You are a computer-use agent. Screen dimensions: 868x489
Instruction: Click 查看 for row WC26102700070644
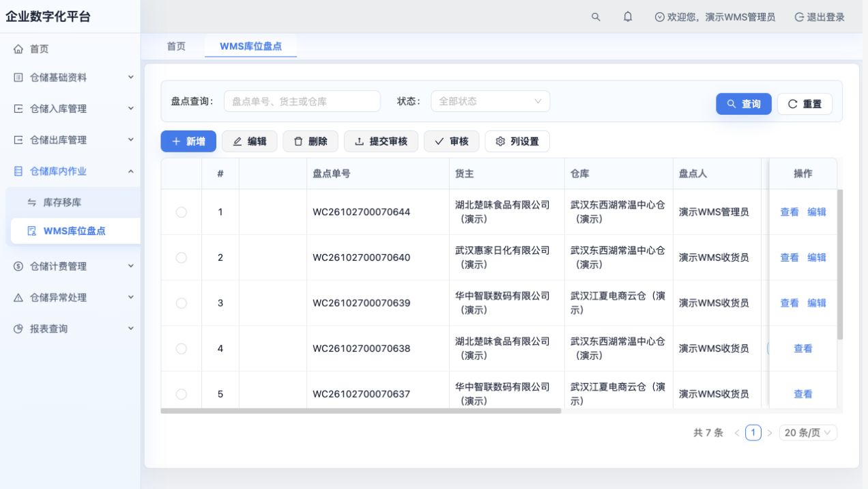[x=790, y=212]
